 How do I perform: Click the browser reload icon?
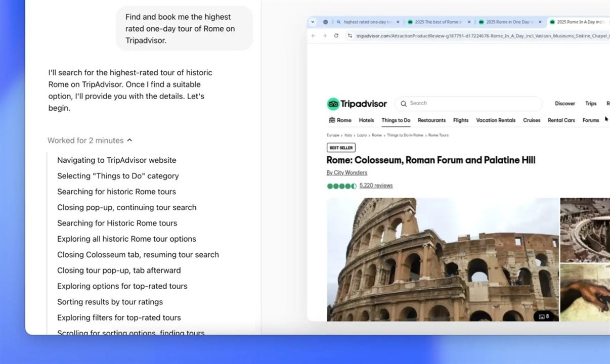pos(335,35)
